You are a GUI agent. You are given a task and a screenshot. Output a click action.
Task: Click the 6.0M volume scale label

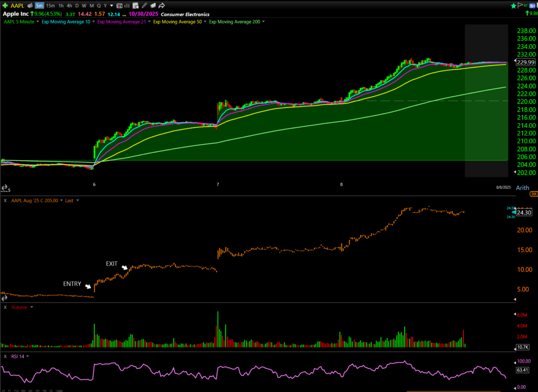[522, 315]
